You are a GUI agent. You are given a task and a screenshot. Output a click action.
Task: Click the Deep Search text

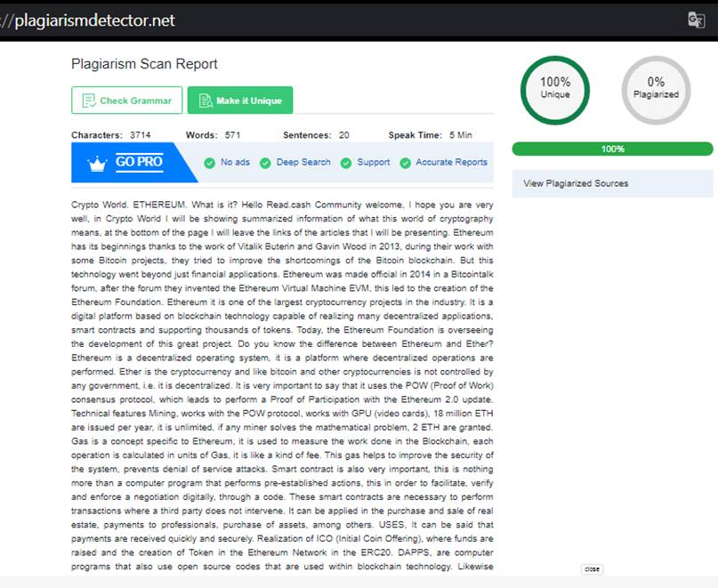click(303, 162)
